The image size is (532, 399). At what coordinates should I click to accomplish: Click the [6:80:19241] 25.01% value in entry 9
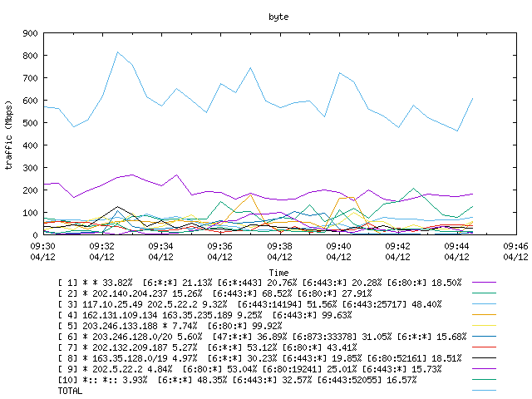tap(310, 369)
